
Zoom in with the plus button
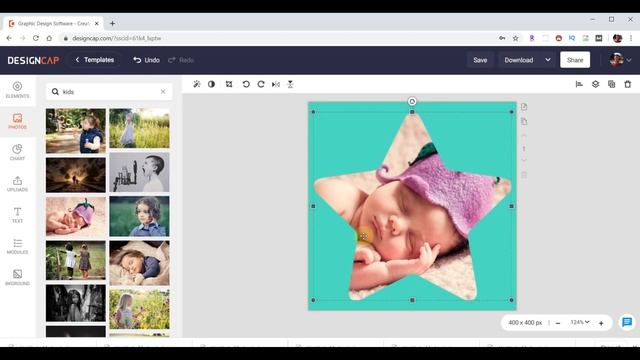(601, 323)
